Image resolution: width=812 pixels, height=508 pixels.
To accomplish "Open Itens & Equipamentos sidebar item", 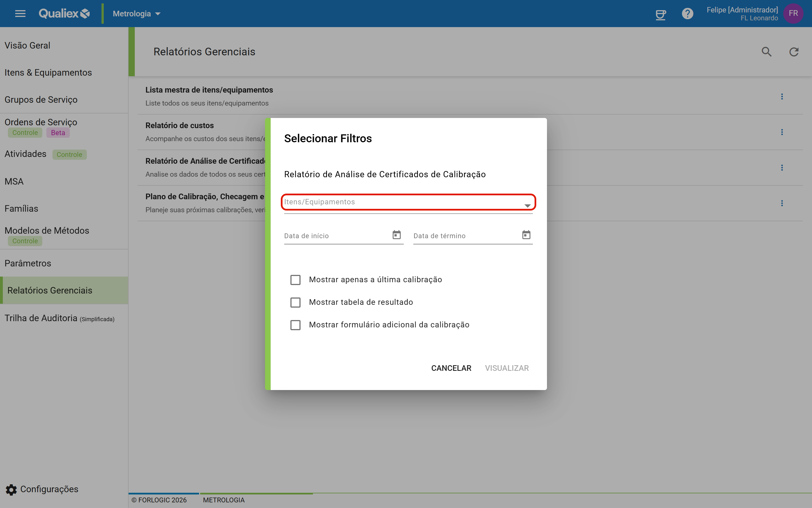I will [x=64, y=73].
